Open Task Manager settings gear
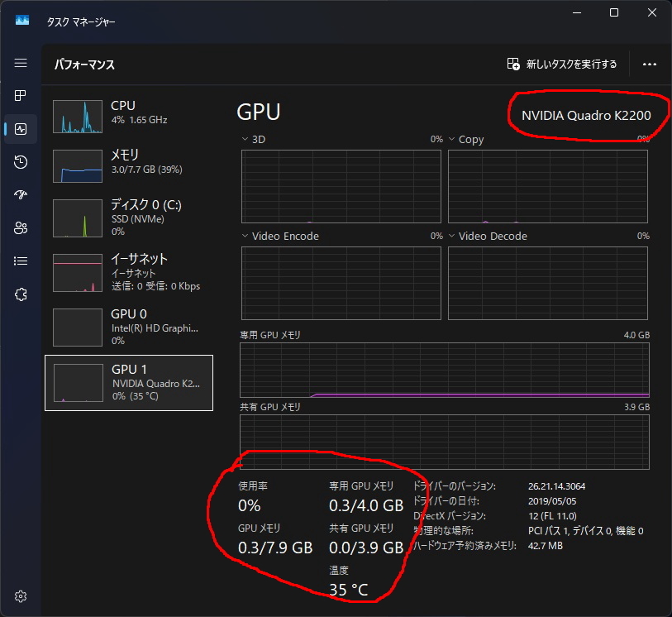Image resolution: width=672 pixels, height=617 pixels. coord(21,596)
